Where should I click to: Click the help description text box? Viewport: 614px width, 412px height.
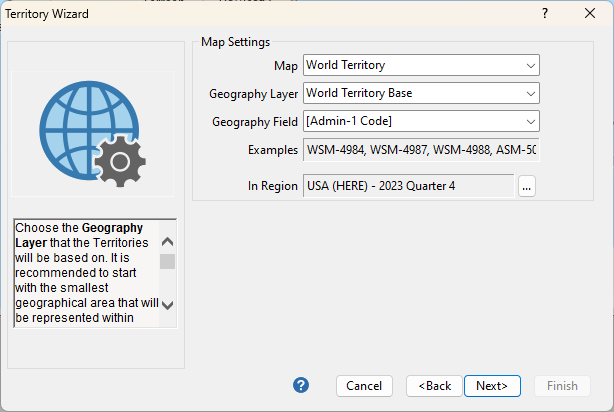click(85, 273)
